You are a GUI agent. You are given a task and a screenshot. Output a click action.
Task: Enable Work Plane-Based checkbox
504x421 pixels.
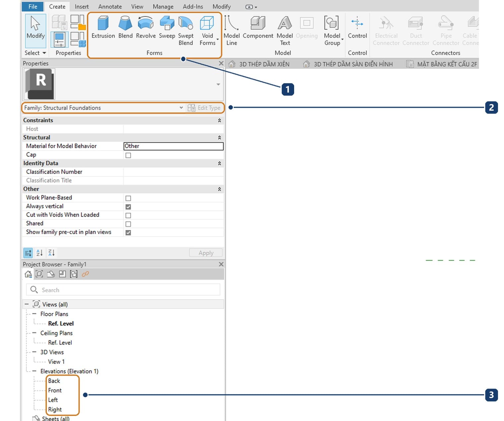[128, 198]
